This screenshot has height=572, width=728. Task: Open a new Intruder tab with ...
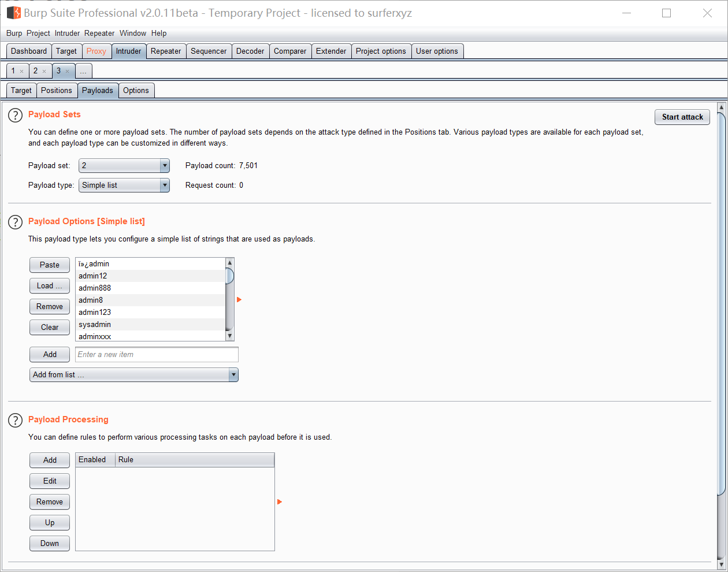pyautogui.click(x=83, y=71)
